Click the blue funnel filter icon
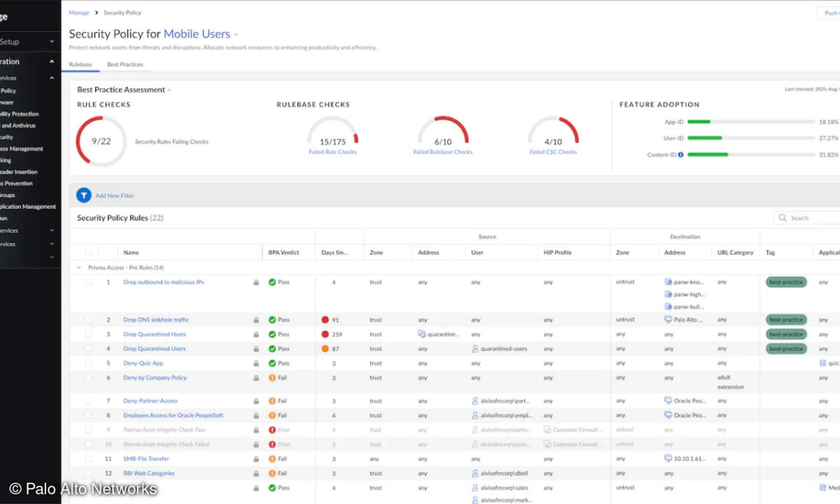 click(x=84, y=195)
